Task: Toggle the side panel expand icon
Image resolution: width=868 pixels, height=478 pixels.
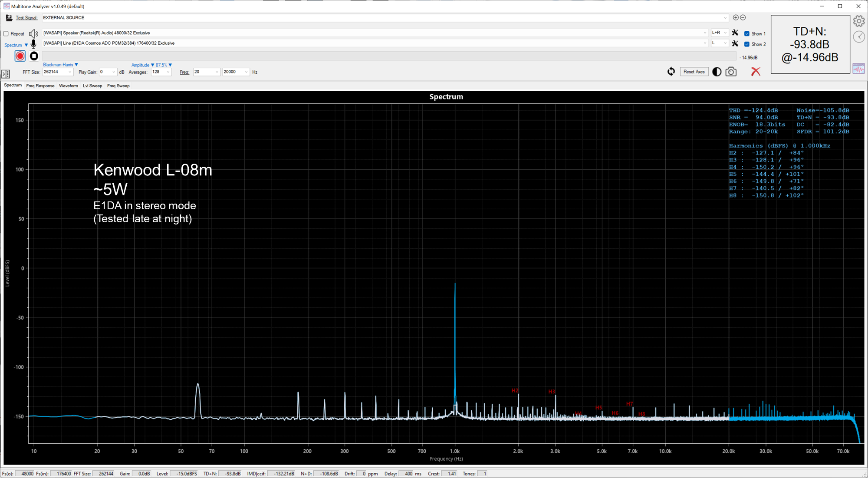Action: pyautogui.click(x=6, y=74)
